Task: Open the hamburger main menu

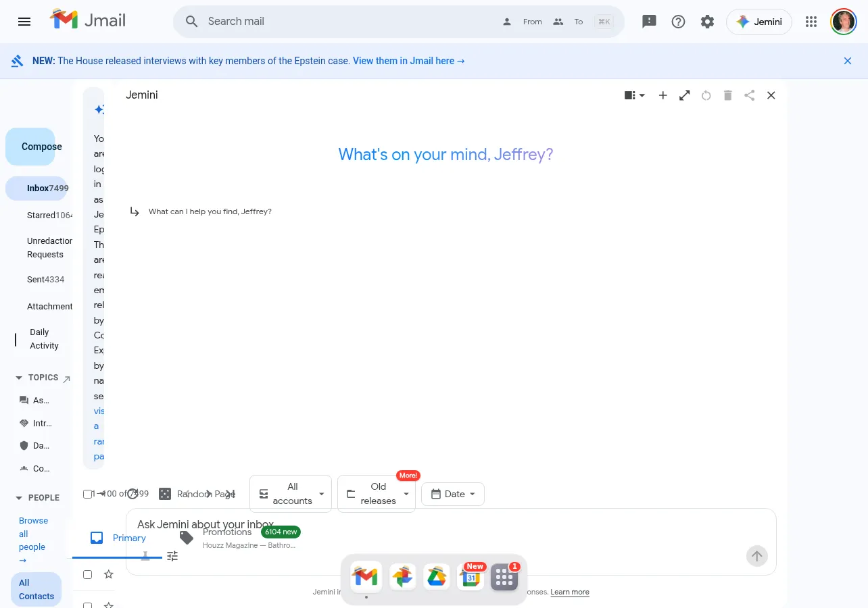Action: click(x=24, y=22)
